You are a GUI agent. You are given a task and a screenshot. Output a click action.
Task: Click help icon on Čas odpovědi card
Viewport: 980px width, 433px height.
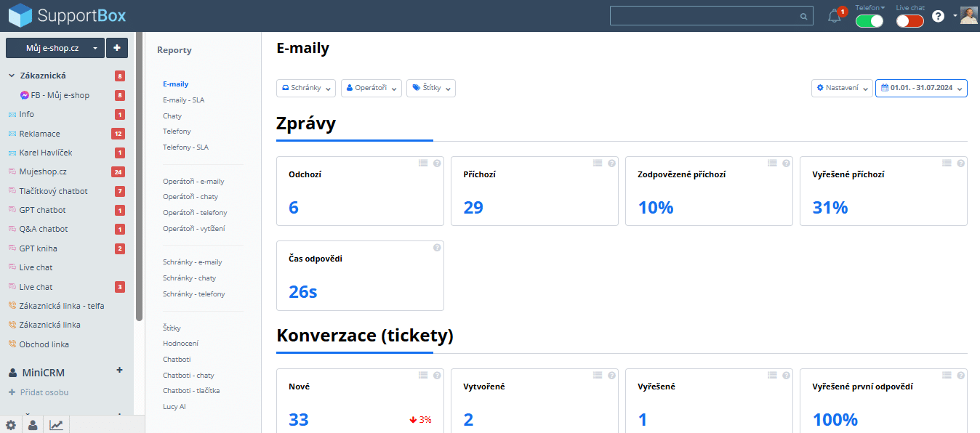(x=437, y=248)
